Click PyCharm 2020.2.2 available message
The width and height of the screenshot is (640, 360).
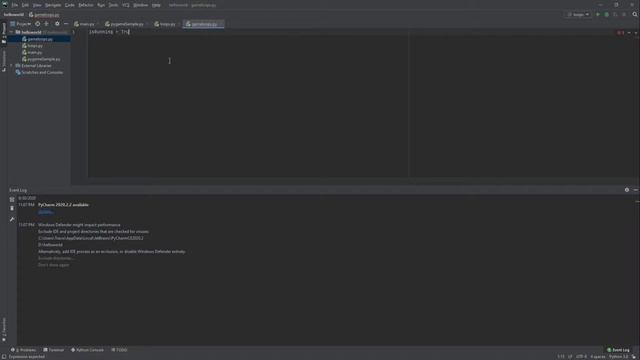pyautogui.click(x=63, y=205)
